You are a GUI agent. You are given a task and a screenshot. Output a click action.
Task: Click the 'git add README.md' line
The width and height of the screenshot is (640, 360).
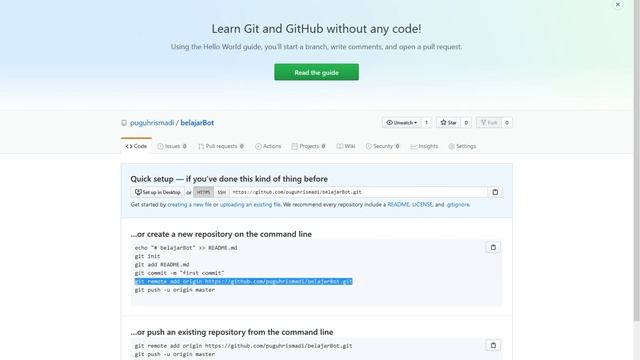[162, 264]
